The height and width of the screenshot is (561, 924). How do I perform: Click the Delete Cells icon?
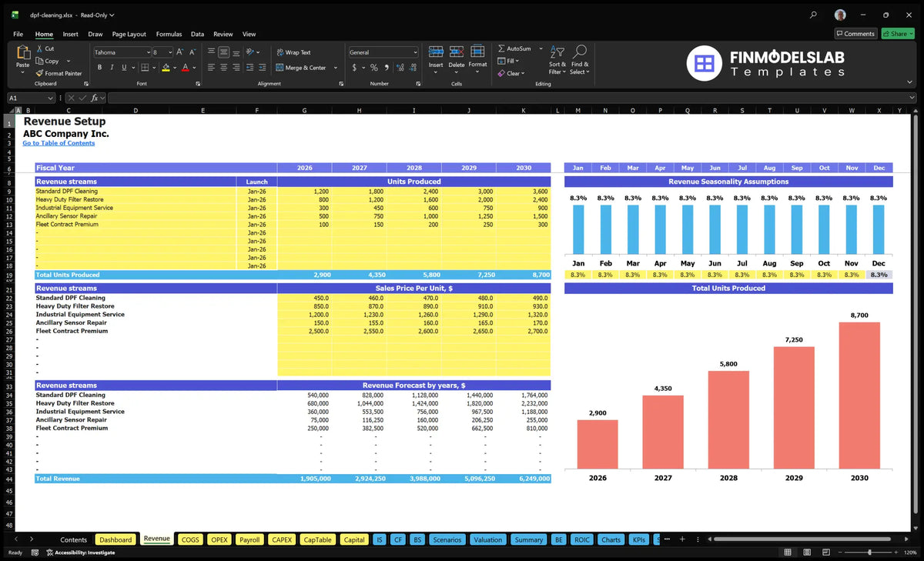point(457,52)
